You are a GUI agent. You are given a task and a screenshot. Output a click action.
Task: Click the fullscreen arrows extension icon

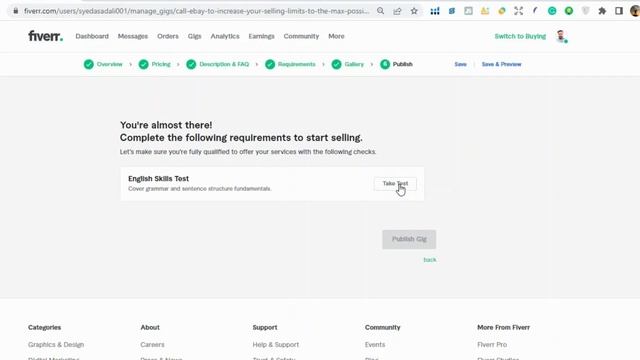pos(518,11)
